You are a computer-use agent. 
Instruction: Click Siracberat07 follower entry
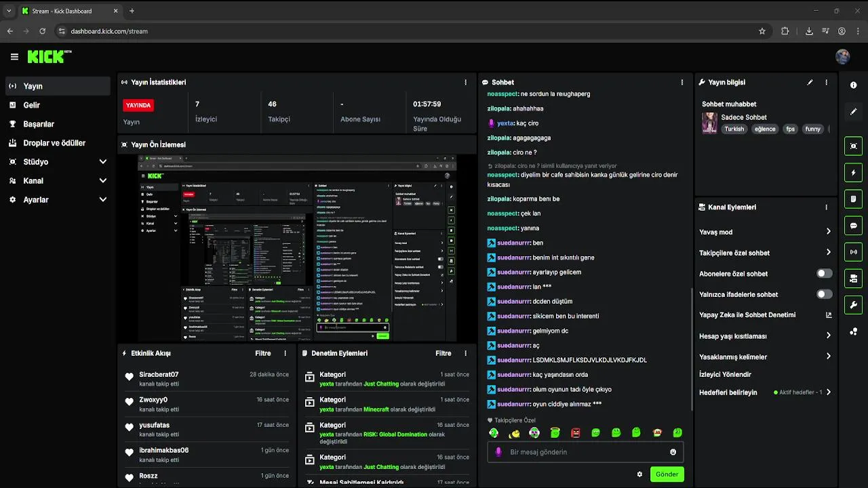207,378
